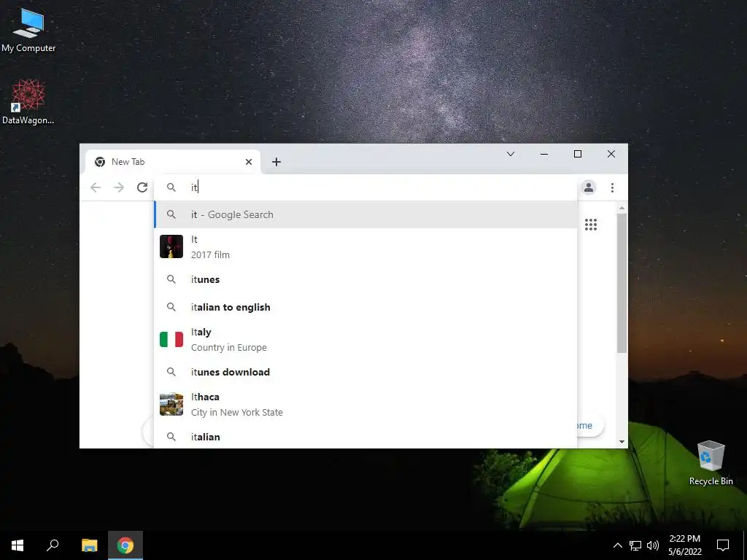Click the scrollbar up arrow
The height and width of the screenshot is (560, 747).
click(622, 208)
